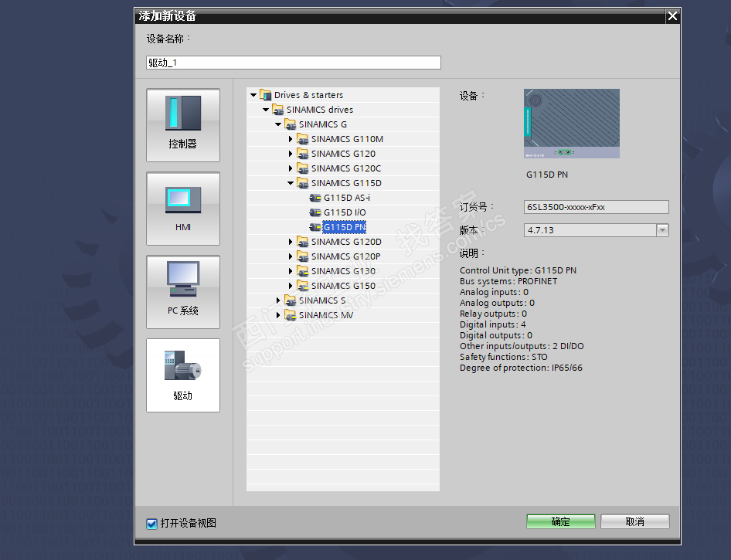Cancel with the 取消 button
This screenshot has height=560, width=731.
click(x=635, y=522)
